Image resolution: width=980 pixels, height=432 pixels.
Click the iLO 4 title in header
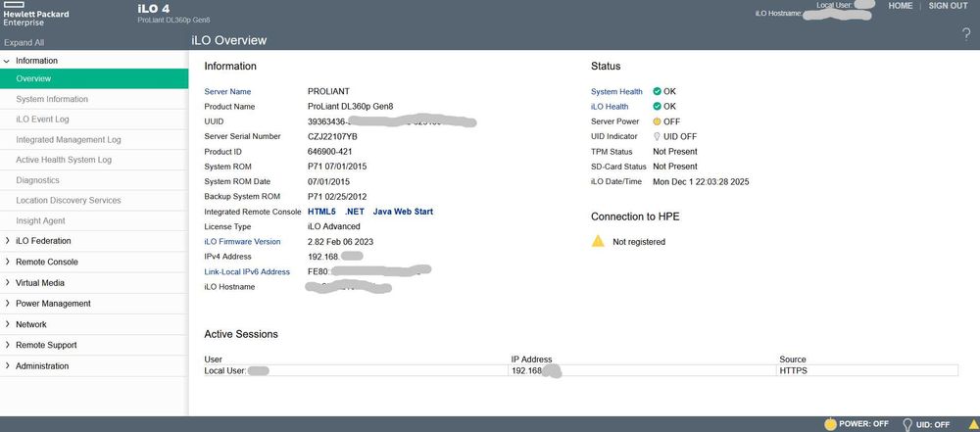click(x=153, y=9)
